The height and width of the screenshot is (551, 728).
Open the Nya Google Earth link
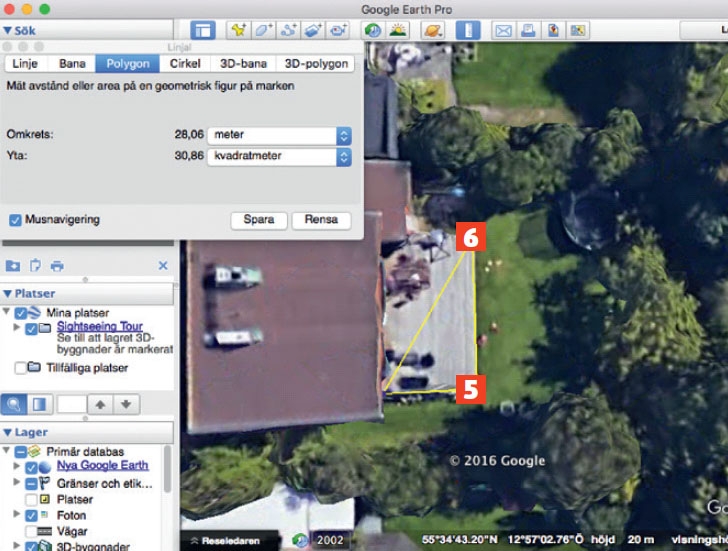coord(102,466)
